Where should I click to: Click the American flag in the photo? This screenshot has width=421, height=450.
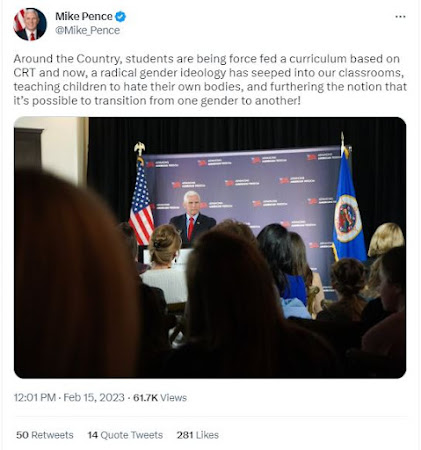pos(141,200)
